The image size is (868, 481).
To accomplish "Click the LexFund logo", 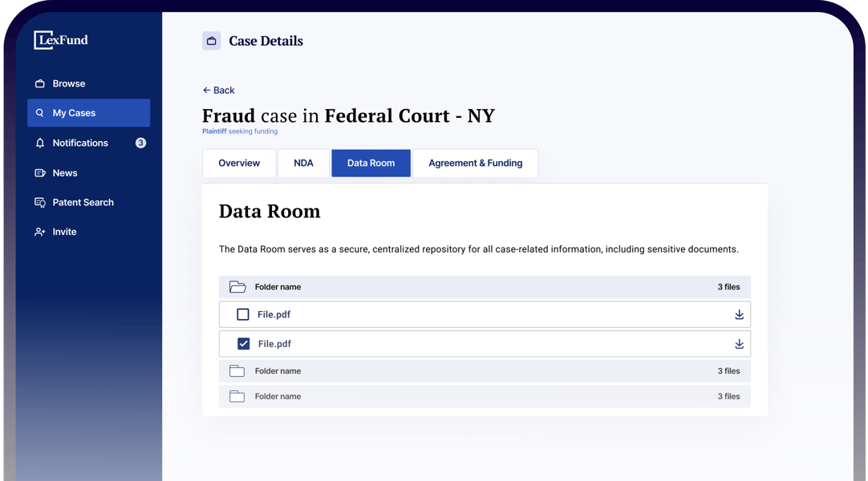I will [61, 40].
